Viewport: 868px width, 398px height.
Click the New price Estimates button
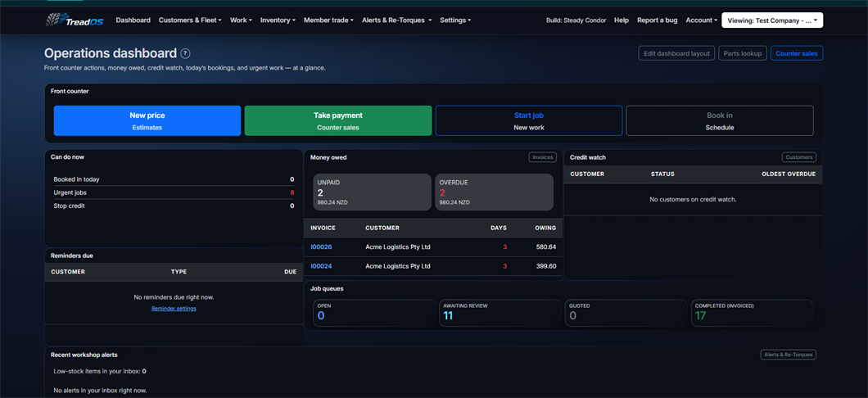click(147, 120)
